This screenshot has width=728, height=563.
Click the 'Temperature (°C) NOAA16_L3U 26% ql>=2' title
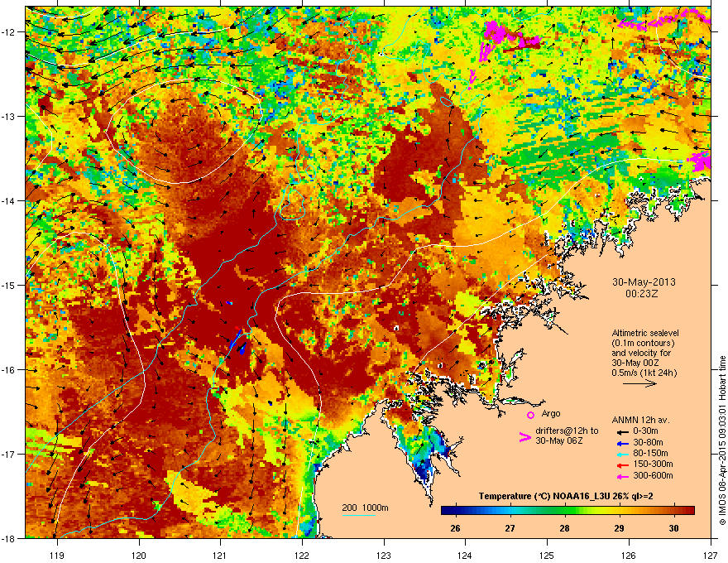point(566,497)
